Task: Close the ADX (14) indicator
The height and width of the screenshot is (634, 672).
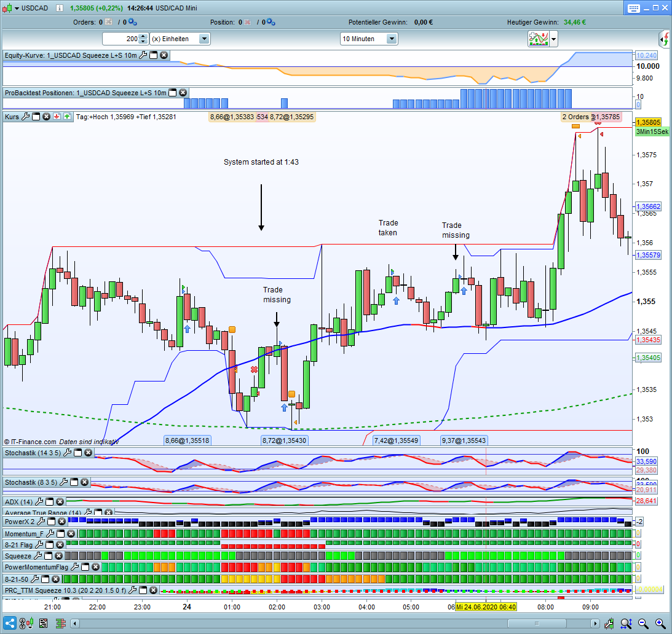Action: 60,502
